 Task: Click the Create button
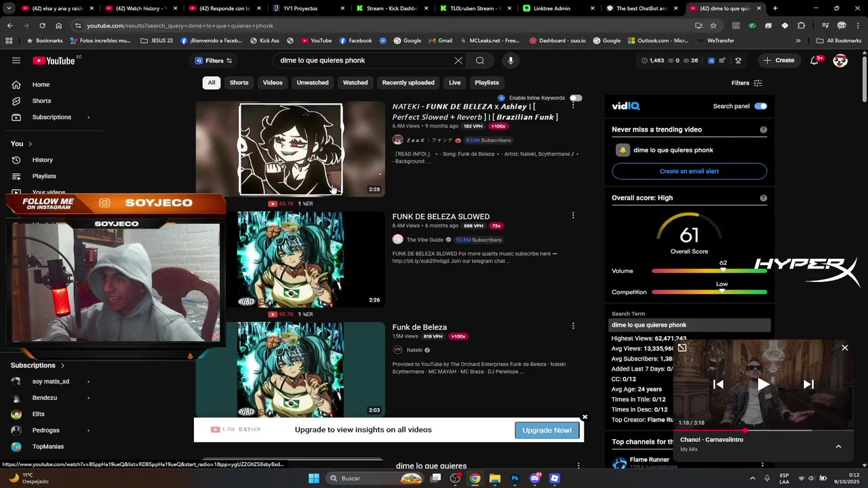(778, 60)
